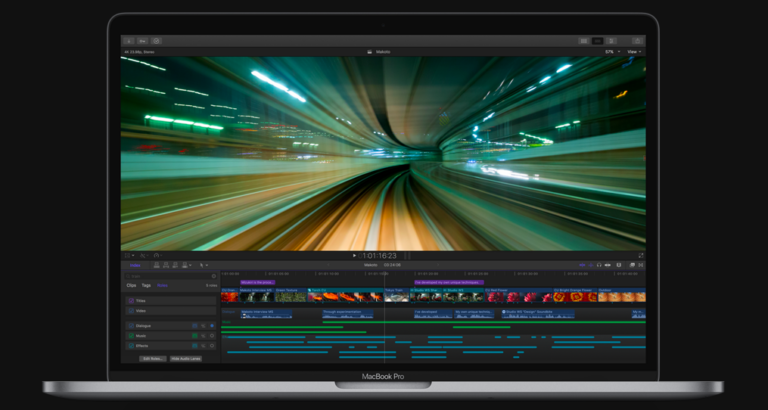
Task: Click the Edit Roles... button
Action: pyautogui.click(x=153, y=359)
